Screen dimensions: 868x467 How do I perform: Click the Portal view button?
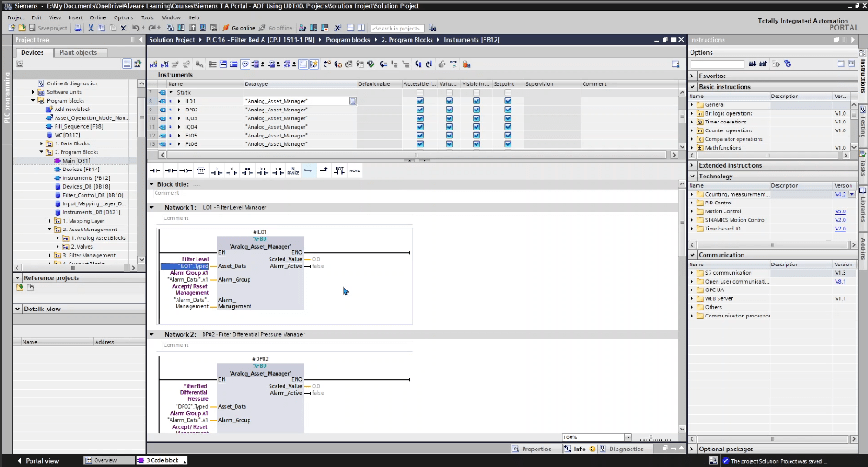click(38, 460)
